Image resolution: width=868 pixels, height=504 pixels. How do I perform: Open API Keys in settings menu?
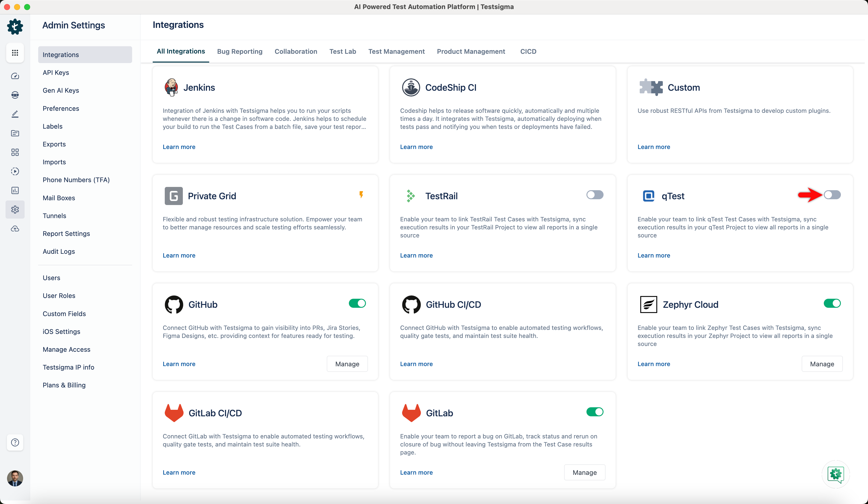(x=56, y=72)
